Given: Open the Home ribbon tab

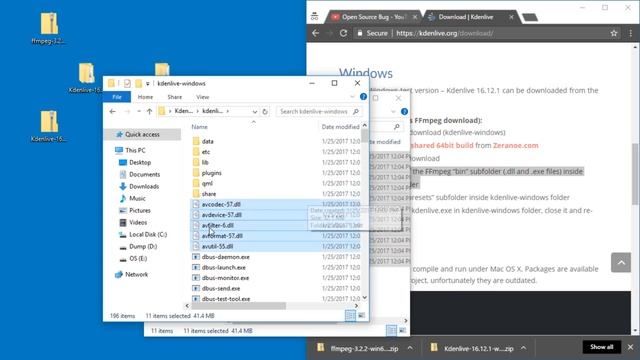Looking at the screenshot, I should point(145,97).
